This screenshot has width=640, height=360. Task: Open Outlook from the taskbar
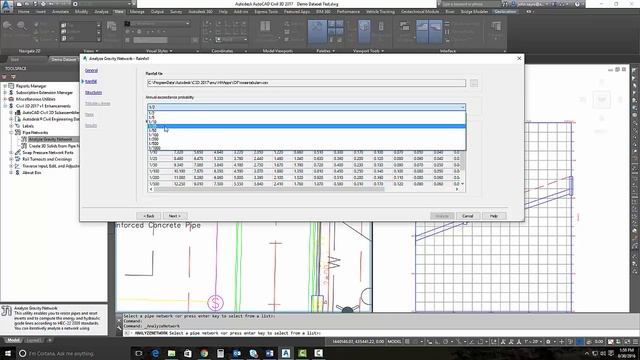237,353
